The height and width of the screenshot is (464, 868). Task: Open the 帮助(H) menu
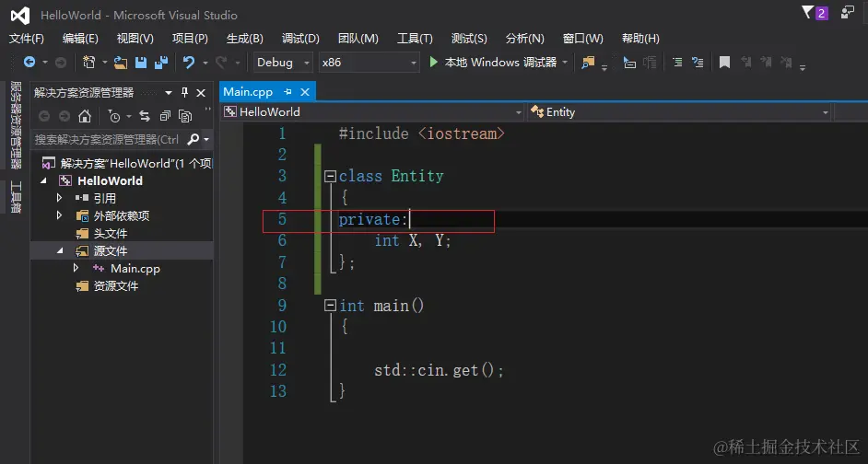coord(640,38)
